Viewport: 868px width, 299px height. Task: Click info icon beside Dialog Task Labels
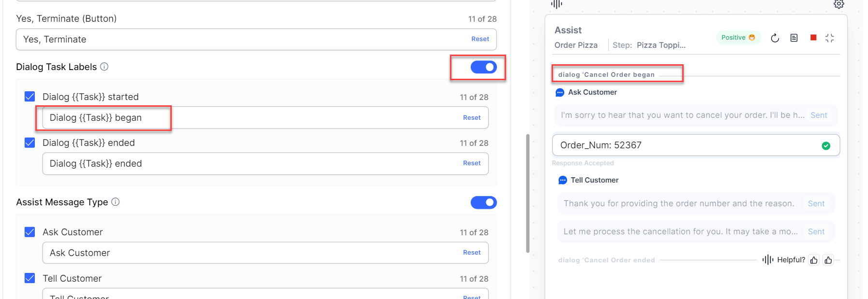104,67
